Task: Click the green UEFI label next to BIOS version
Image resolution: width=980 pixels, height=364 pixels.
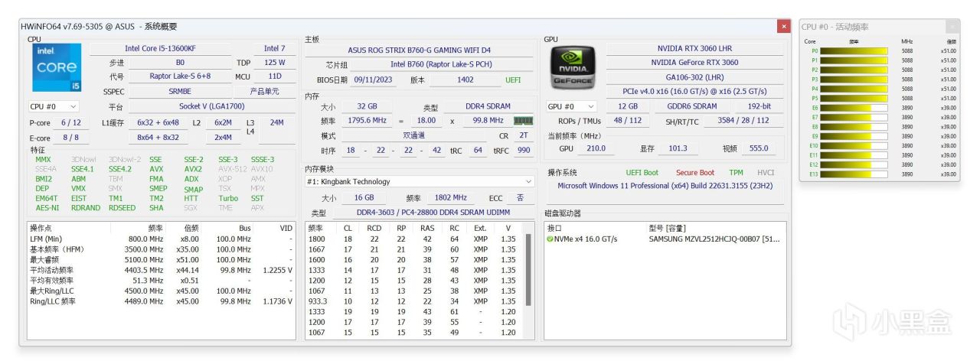Action: [x=513, y=80]
